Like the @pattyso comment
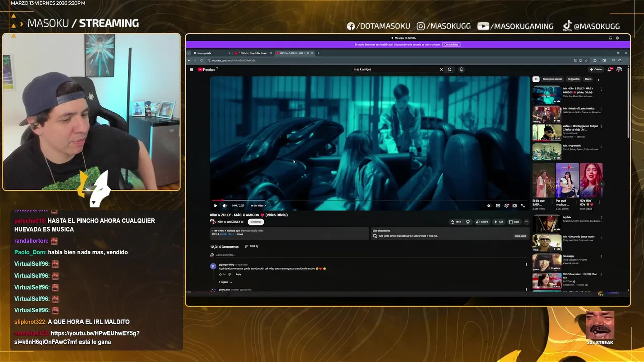 coord(220,274)
